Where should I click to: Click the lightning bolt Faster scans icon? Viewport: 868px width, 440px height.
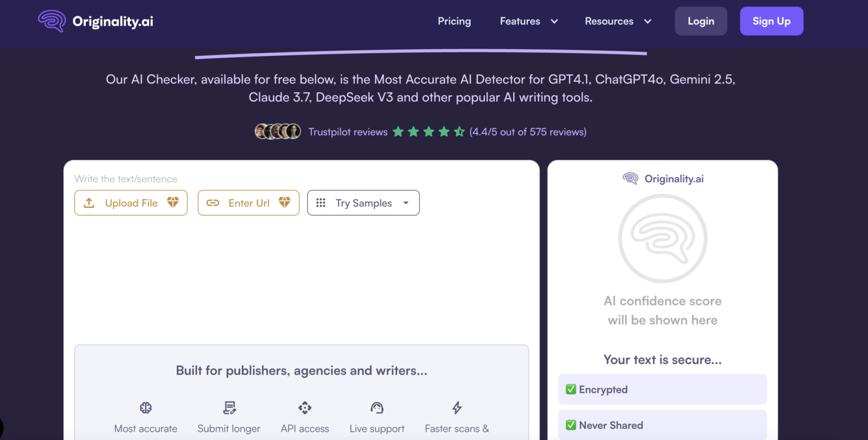[x=457, y=408]
